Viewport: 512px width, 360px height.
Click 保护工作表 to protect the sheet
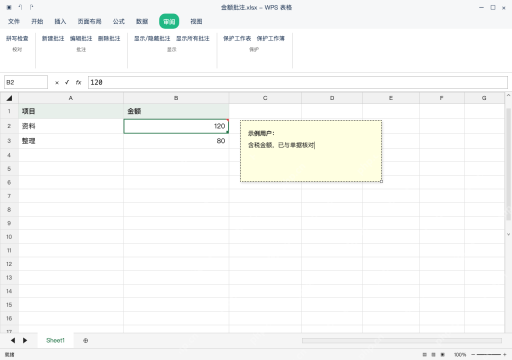pyautogui.click(x=237, y=39)
